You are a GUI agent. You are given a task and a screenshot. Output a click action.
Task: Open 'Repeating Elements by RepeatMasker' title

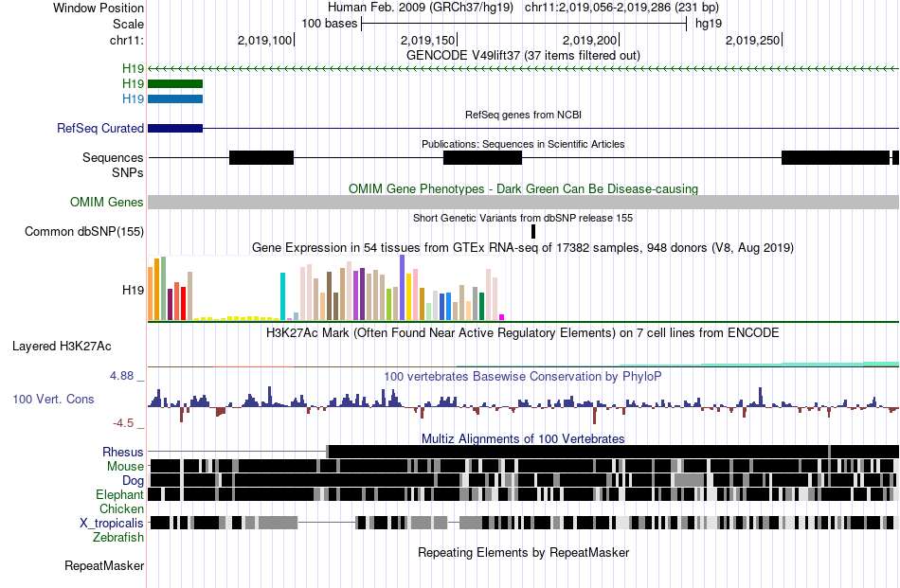click(x=523, y=552)
